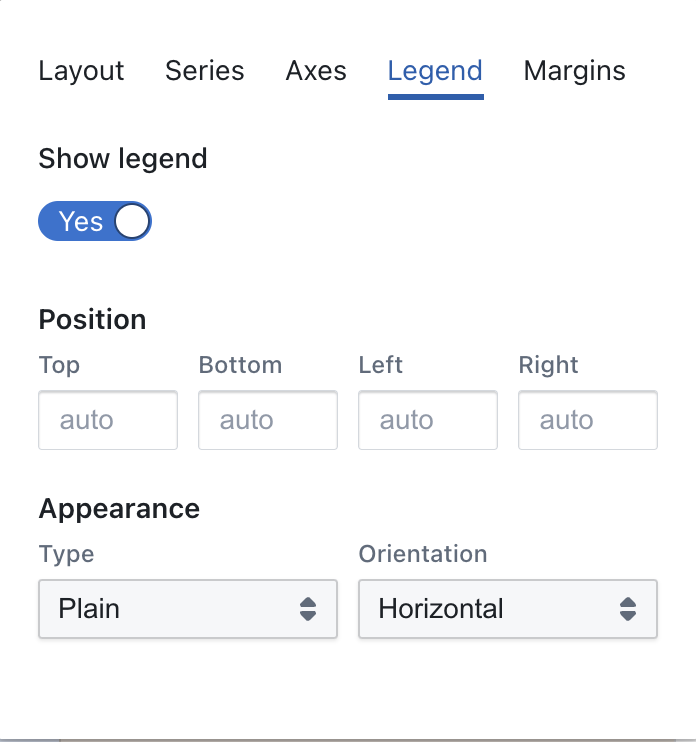Click the Right position input box
This screenshot has height=742, width=696.
588,420
